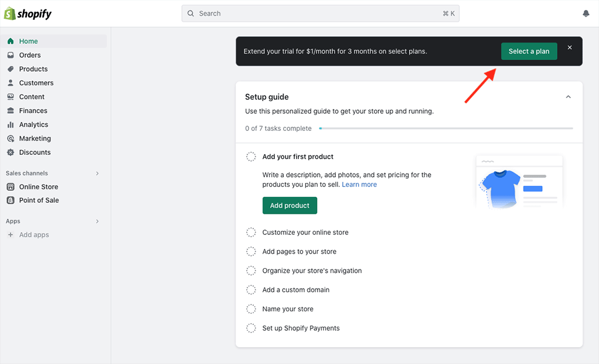Mark 'Add a custom domain' as done
This screenshot has height=364, width=599.
pyautogui.click(x=251, y=289)
